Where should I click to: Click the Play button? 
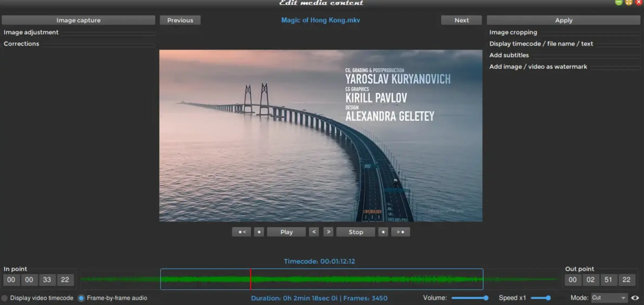point(286,232)
